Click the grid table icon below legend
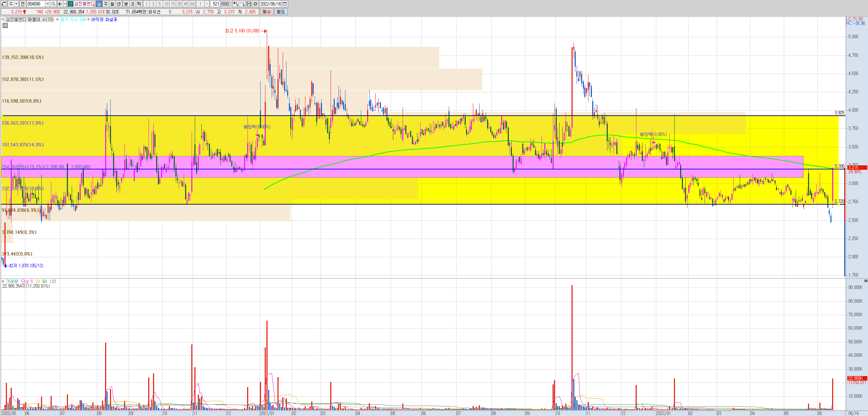The height and width of the screenshot is (416, 868). tap(5, 25)
